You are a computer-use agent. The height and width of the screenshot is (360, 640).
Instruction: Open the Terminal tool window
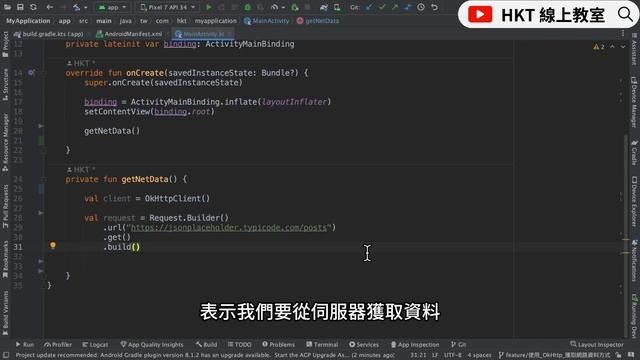pos(322,344)
